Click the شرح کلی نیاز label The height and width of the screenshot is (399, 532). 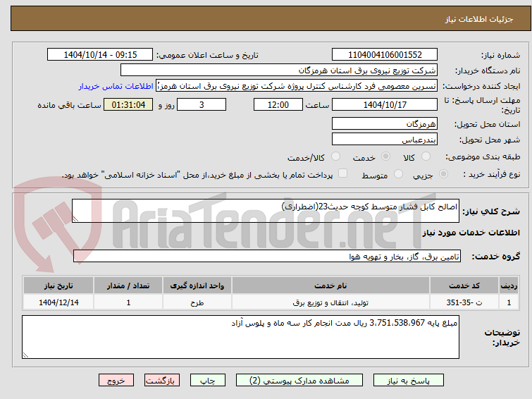coord(491,211)
